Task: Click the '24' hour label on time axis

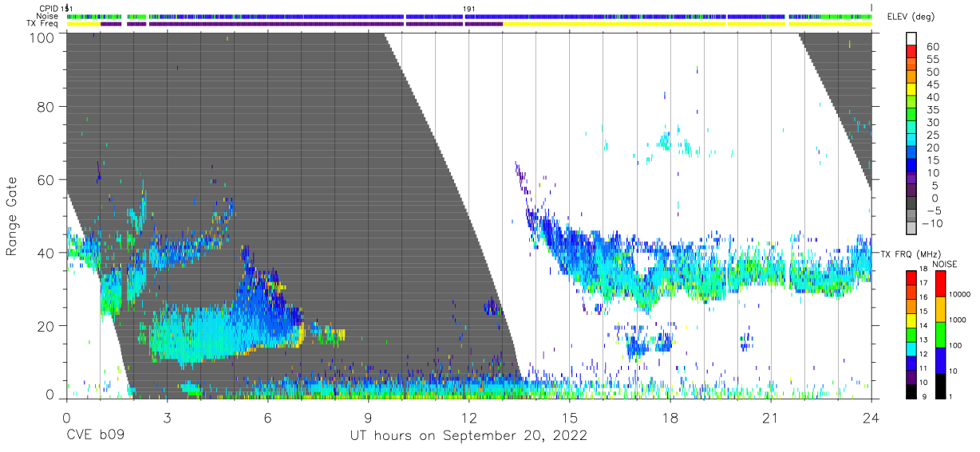Action: coord(871,418)
